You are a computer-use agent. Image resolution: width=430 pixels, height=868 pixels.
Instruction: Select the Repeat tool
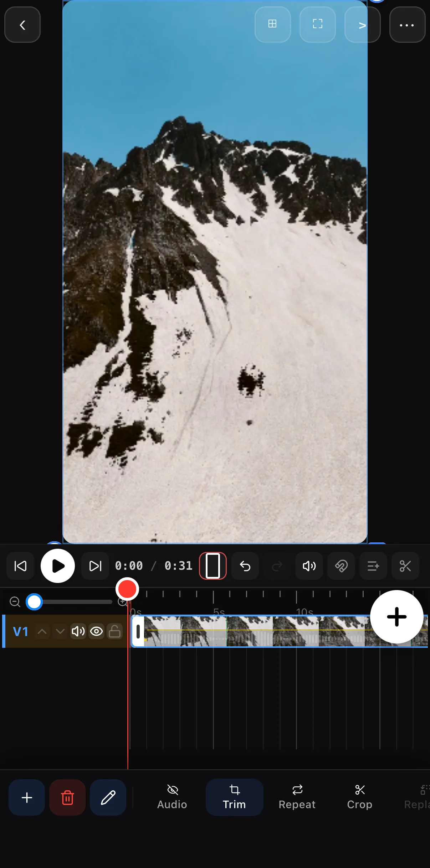coord(297,797)
